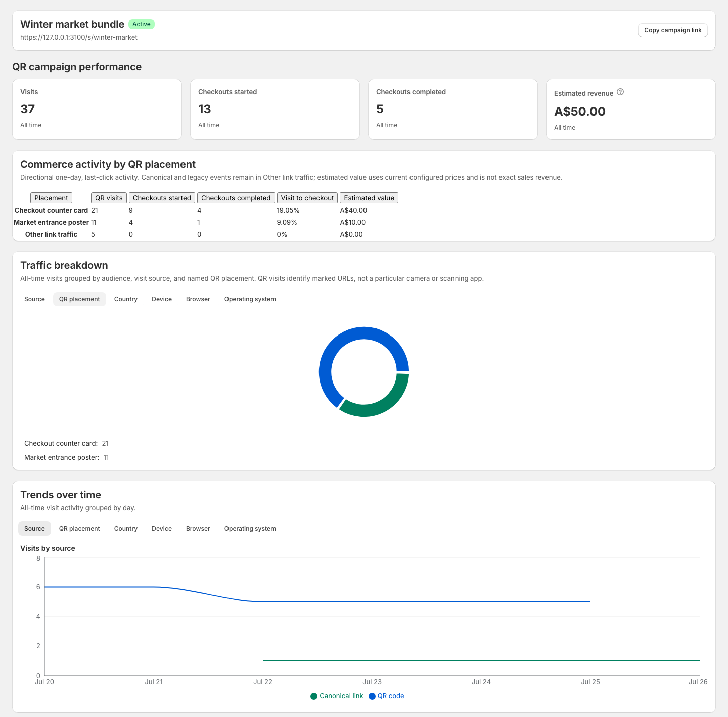
Task: Toggle Canonical link legend item
Action: (x=337, y=696)
